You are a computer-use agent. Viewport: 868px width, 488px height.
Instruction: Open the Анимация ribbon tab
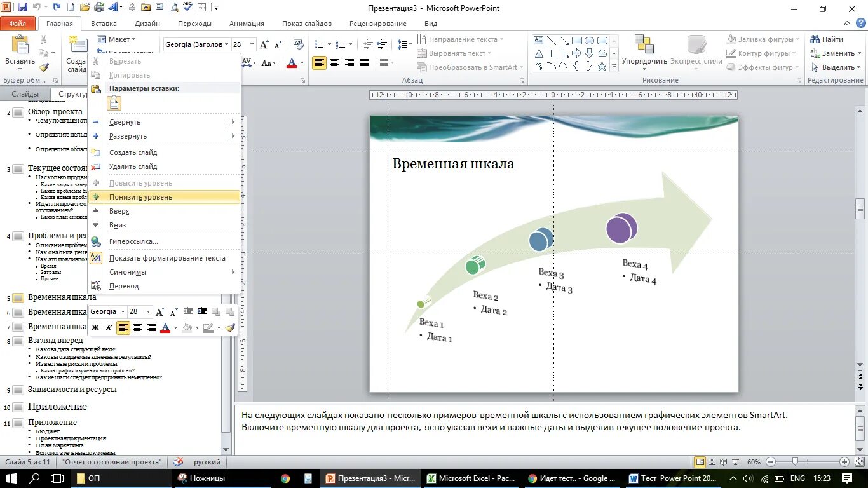pyautogui.click(x=247, y=24)
